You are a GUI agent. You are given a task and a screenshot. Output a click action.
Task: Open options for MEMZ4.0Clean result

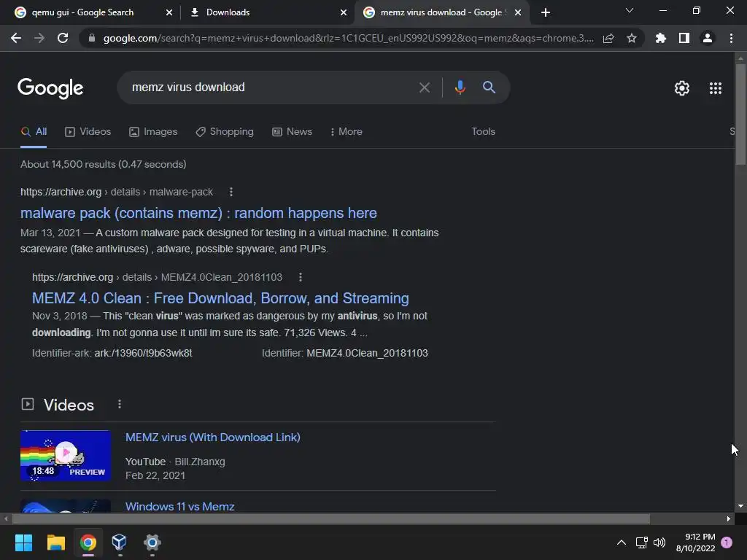point(300,277)
